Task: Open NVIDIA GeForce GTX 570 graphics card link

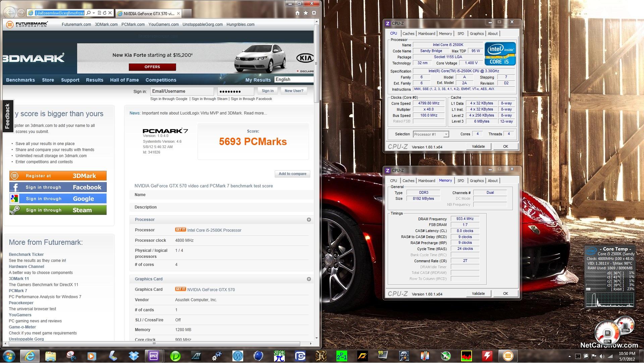Action: coord(211,290)
